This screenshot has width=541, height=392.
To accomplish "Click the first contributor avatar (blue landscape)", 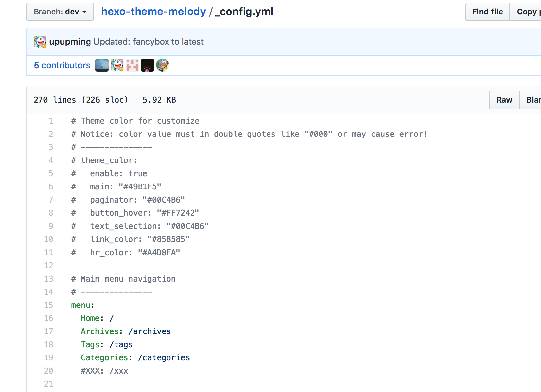I will [102, 65].
